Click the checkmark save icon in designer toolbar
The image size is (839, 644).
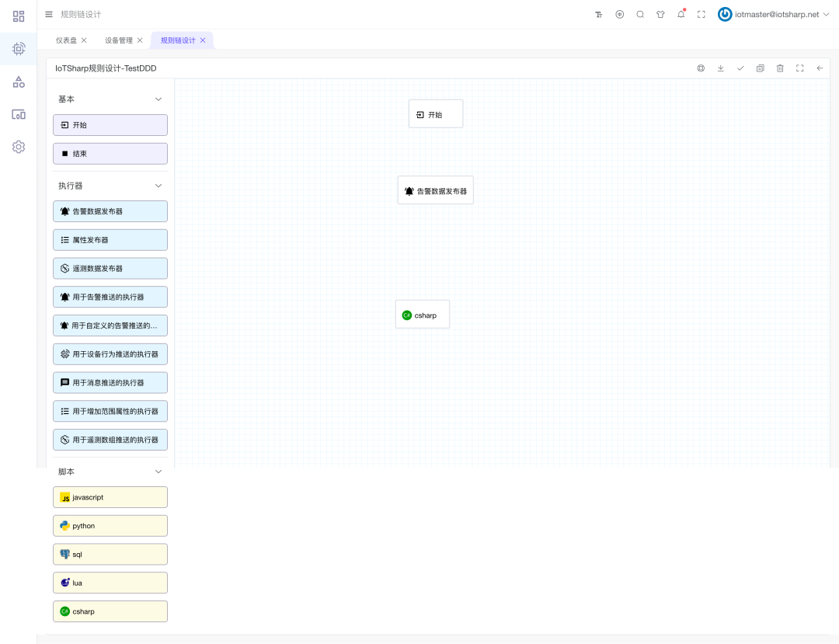pyautogui.click(x=740, y=68)
